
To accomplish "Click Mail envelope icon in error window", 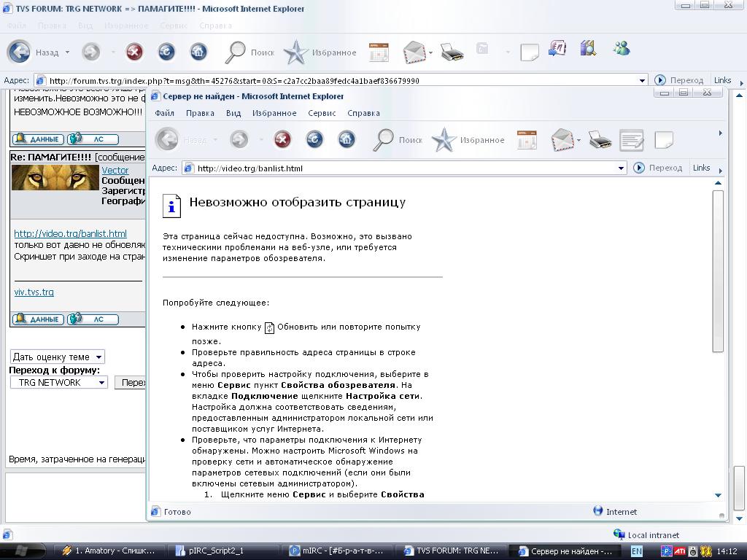I will pyautogui.click(x=562, y=139).
